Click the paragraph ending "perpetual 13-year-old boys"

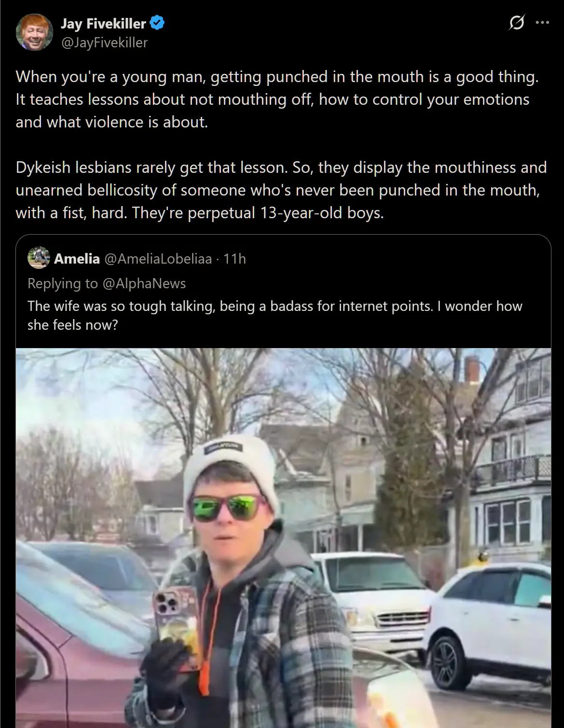[x=281, y=190]
